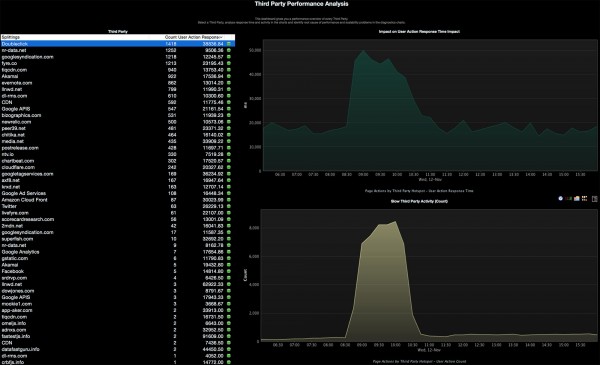The image size is (600, 365).
Task: Sort table by the Count column header
Action: (x=170, y=37)
